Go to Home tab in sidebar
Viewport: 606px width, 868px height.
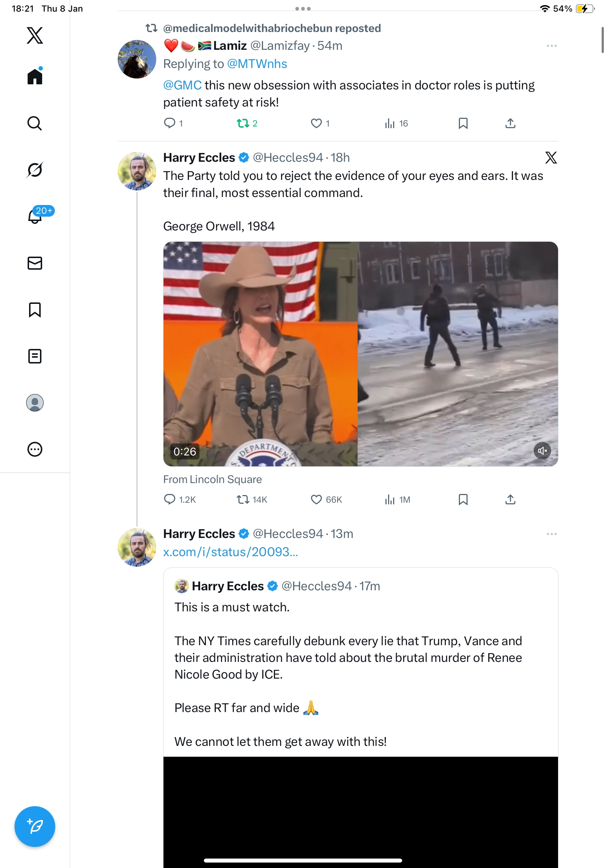pyautogui.click(x=35, y=77)
